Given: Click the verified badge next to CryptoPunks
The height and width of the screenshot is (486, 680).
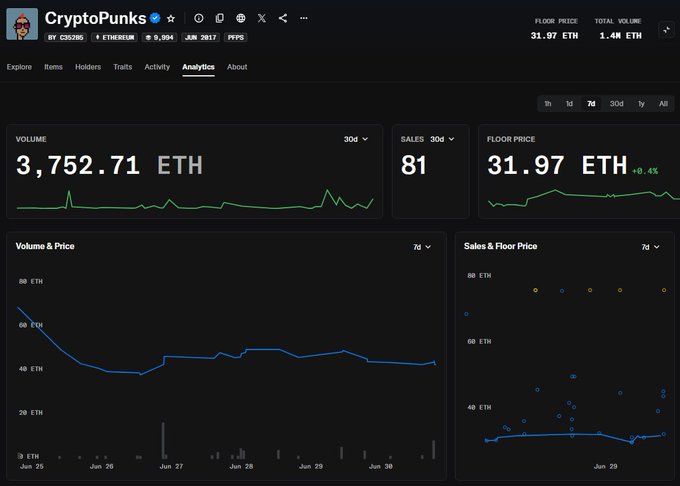Looking at the screenshot, I should click(155, 18).
